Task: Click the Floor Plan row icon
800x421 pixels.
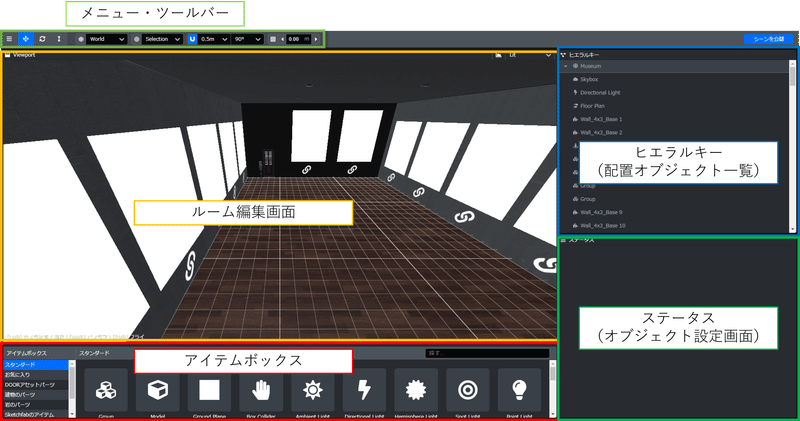Action: tap(576, 106)
